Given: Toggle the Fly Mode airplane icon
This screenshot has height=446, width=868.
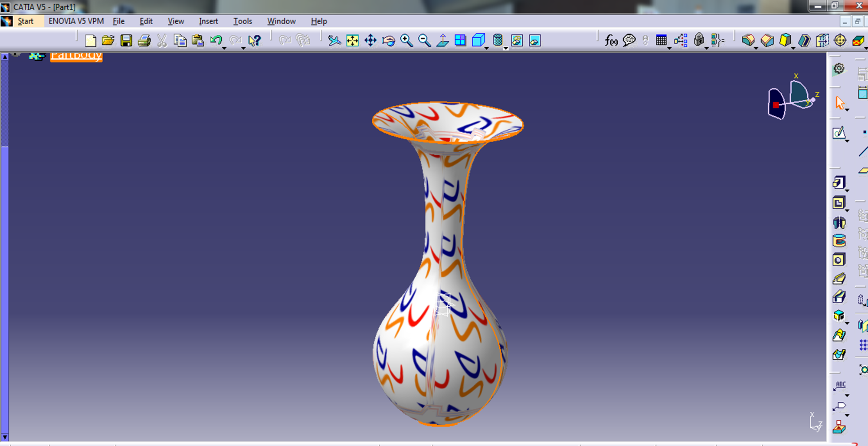Looking at the screenshot, I should pos(334,41).
